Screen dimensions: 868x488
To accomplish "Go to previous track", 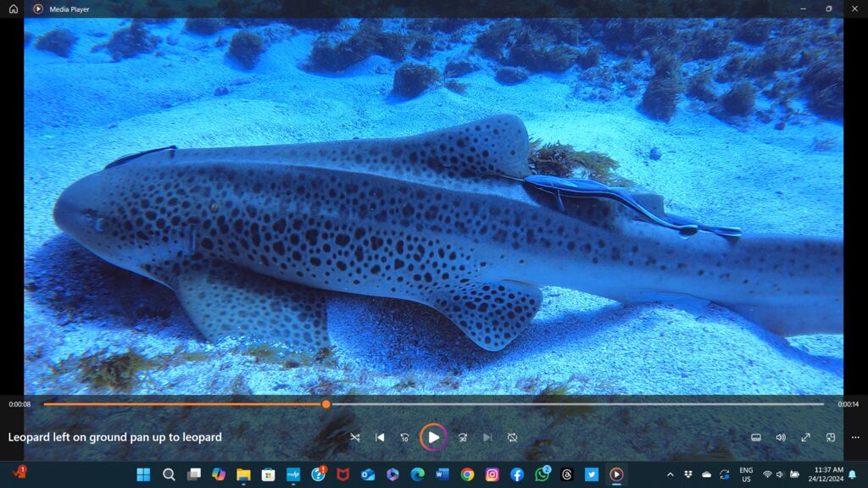I will (380, 437).
